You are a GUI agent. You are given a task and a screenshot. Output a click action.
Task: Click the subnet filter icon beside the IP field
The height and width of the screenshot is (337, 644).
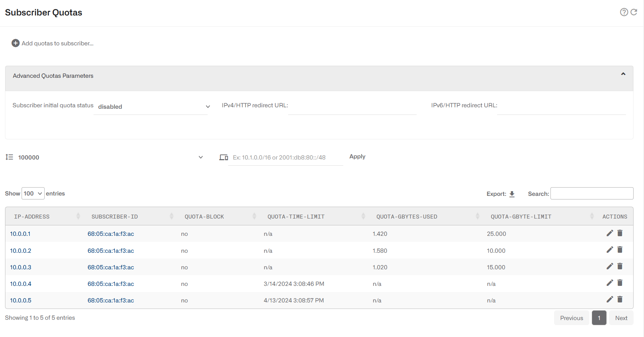[x=223, y=157]
